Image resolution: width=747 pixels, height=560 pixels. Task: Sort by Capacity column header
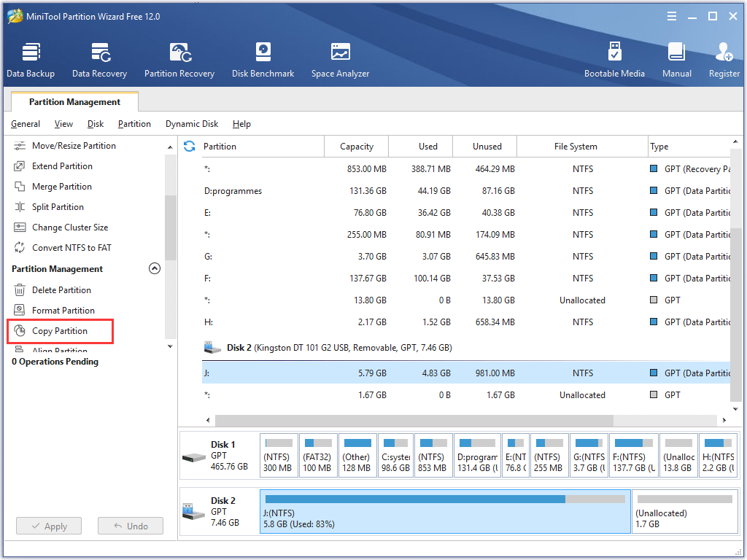point(356,146)
